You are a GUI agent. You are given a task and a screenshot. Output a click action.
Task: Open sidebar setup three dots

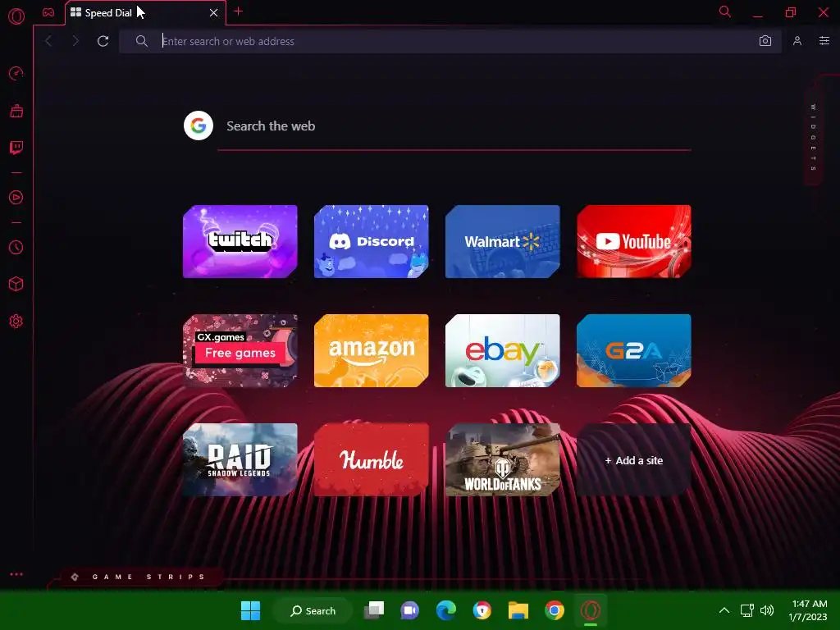click(x=16, y=574)
